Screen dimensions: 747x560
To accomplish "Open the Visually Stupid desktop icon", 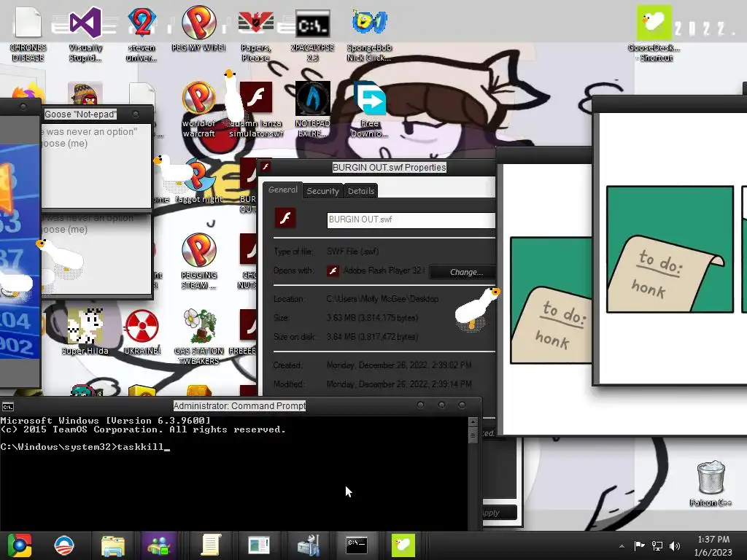I will pyautogui.click(x=85, y=34).
